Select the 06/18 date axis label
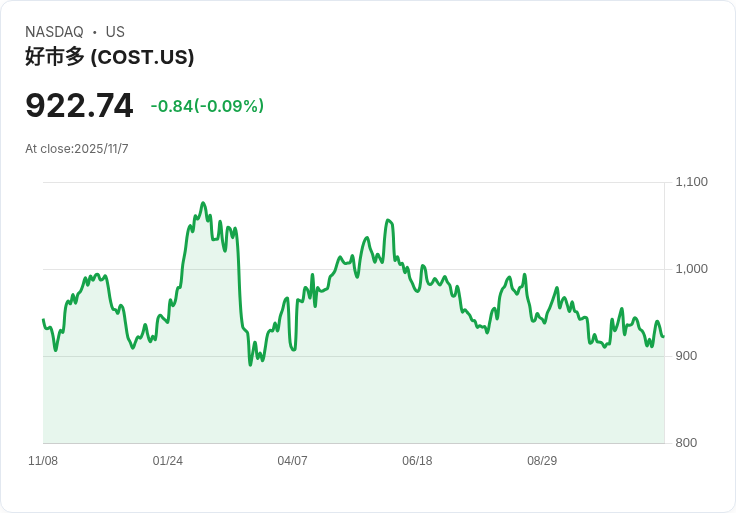 (417, 461)
